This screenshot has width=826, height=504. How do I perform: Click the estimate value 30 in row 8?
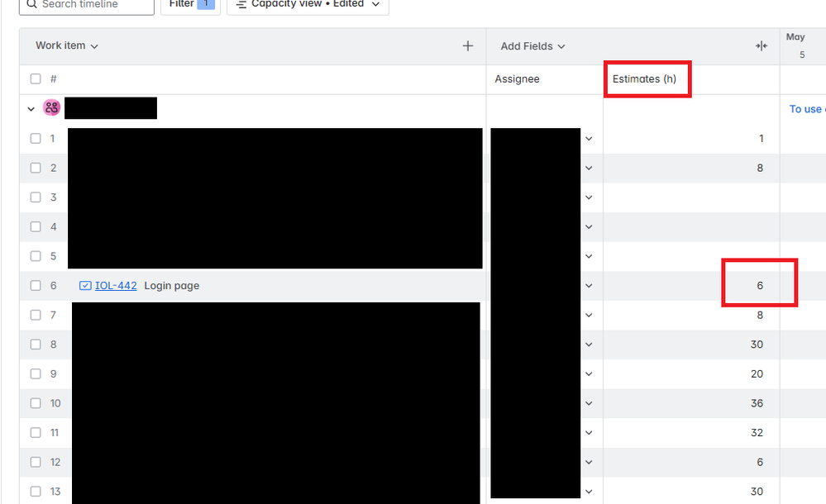coord(757,345)
